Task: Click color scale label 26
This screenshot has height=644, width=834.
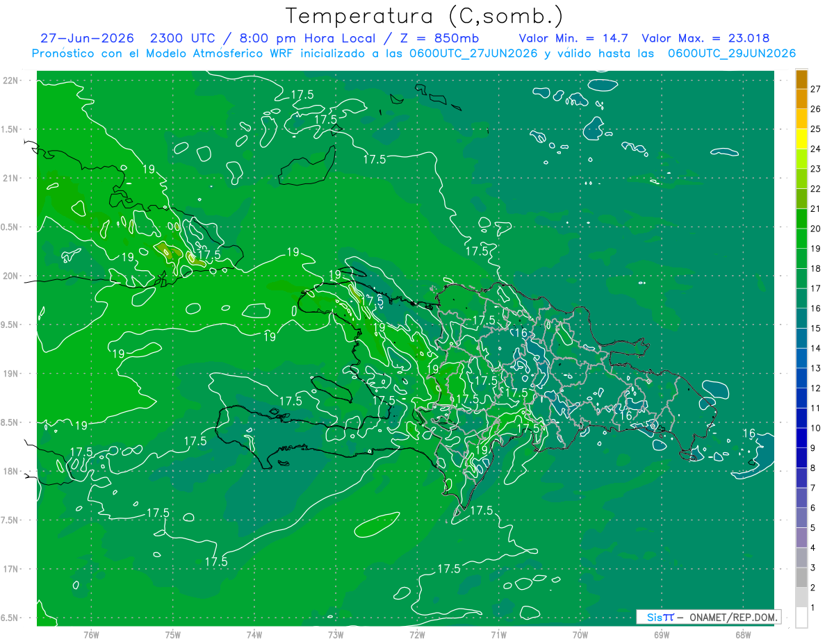Action: pos(815,108)
